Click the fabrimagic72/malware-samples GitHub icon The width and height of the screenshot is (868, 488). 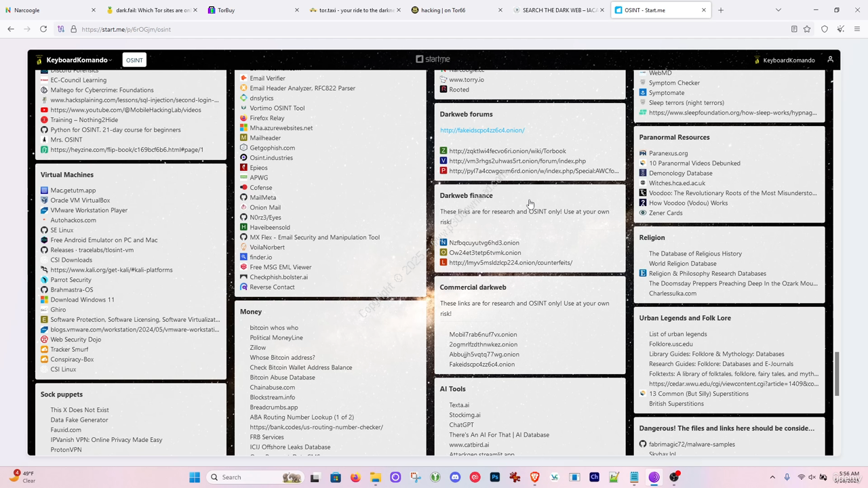point(643,445)
